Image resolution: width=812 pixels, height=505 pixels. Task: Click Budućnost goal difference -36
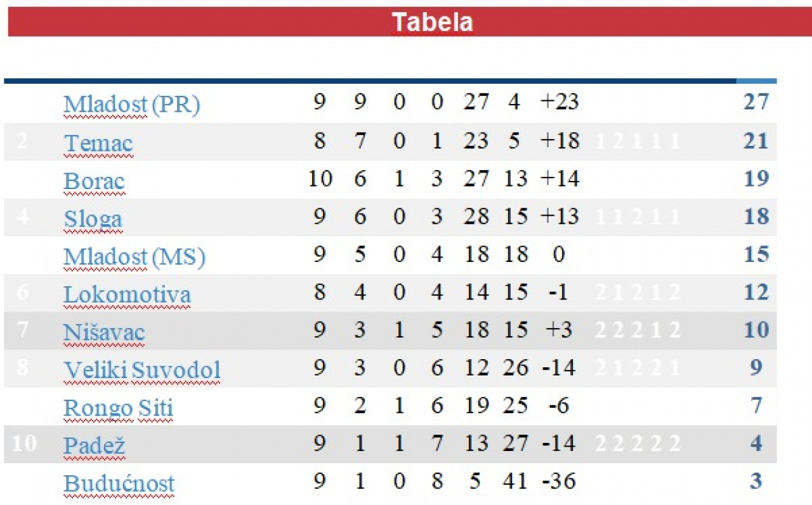(560, 481)
